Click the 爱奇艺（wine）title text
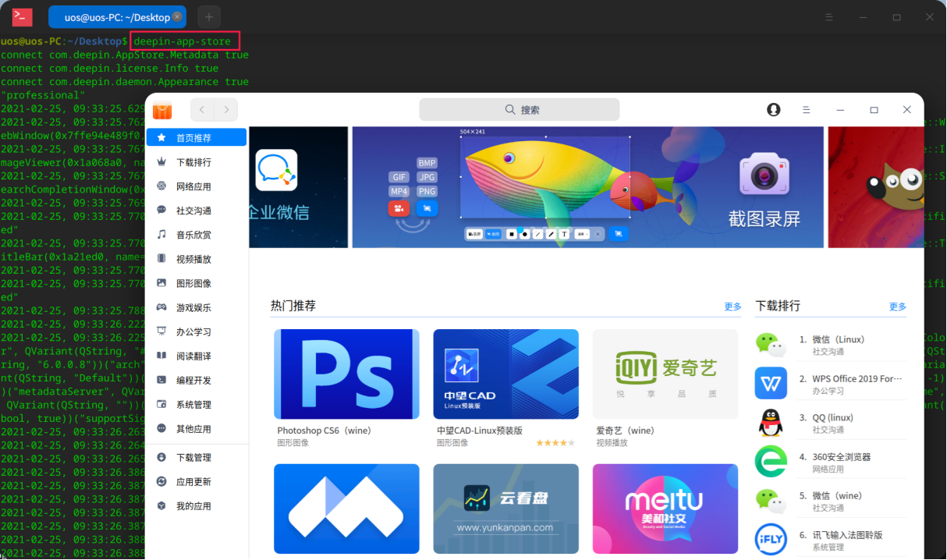This screenshot has width=947, height=560. click(x=625, y=431)
